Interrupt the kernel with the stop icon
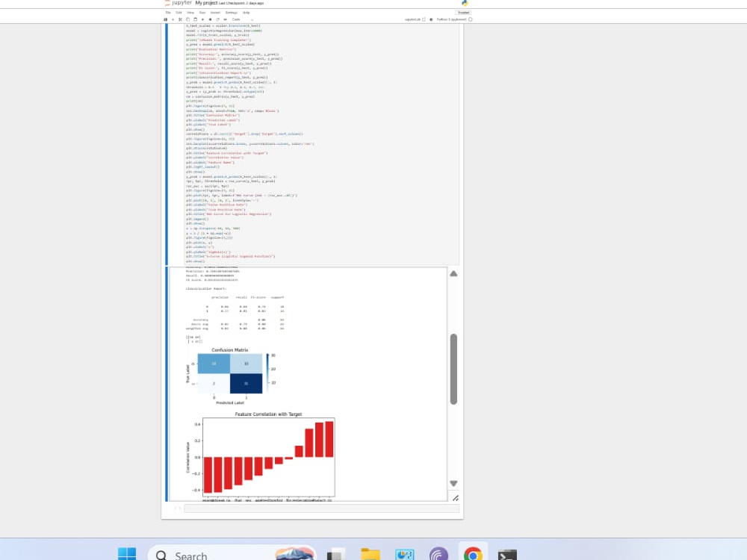Image resolution: width=747 pixels, height=560 pixels. [210, 19]
